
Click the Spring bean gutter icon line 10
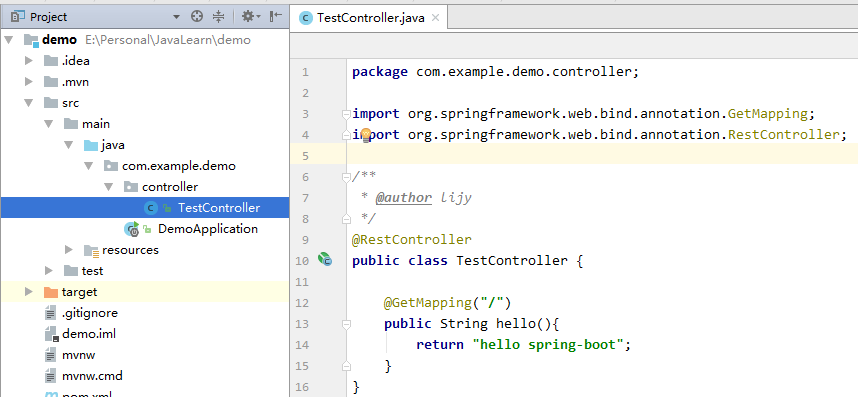coord(325,260)
